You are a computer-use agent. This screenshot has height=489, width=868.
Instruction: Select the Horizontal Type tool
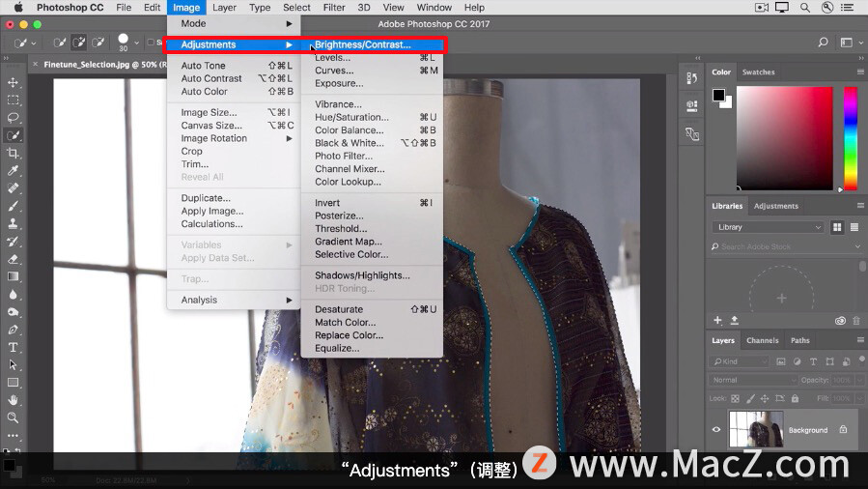[x=13, y=347]
